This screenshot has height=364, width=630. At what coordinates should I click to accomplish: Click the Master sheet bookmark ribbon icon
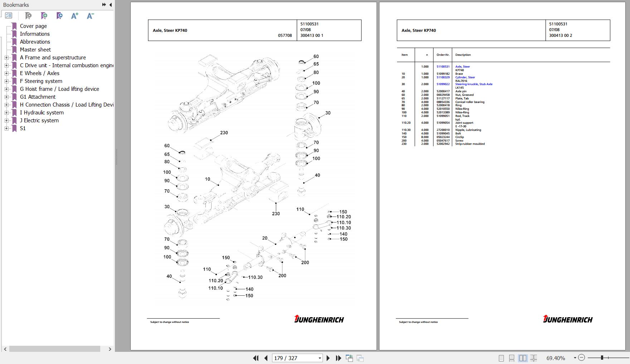[x=14, y=50]
